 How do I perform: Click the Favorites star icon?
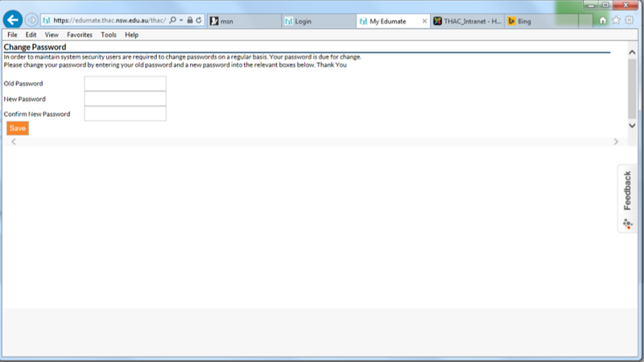tap(616, 20)
